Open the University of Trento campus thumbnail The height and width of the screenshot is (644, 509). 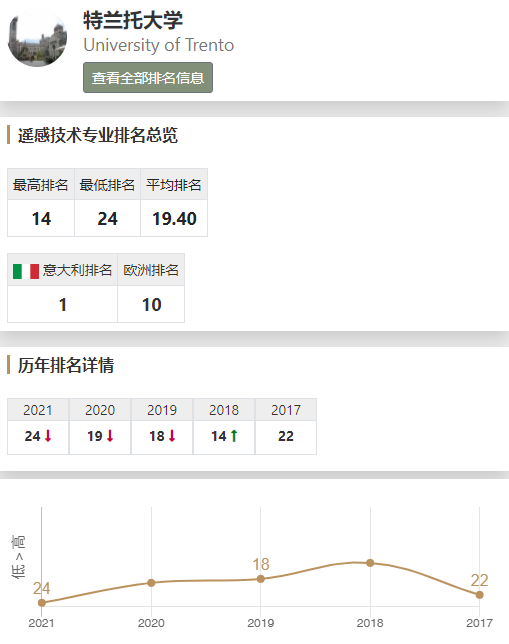pos(37,37)
